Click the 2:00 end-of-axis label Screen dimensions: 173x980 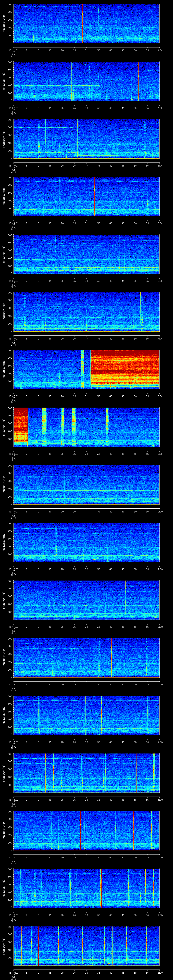(160, 50)
